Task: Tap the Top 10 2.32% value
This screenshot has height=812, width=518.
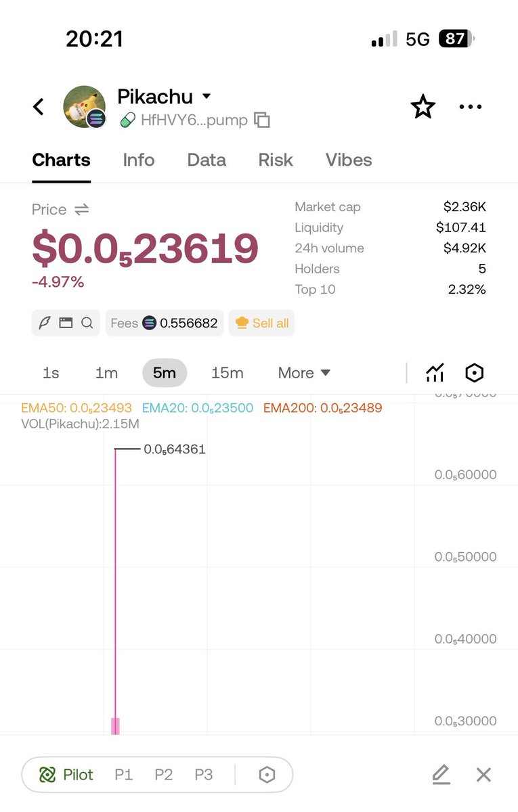Action: [x=467, y=290]
